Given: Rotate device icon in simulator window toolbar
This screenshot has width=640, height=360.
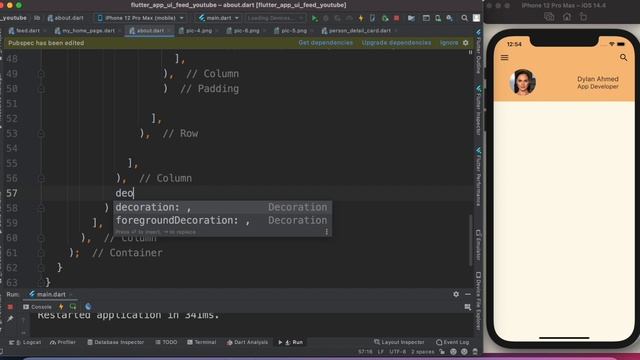Looking at the screenshot, I should (583, 17).
